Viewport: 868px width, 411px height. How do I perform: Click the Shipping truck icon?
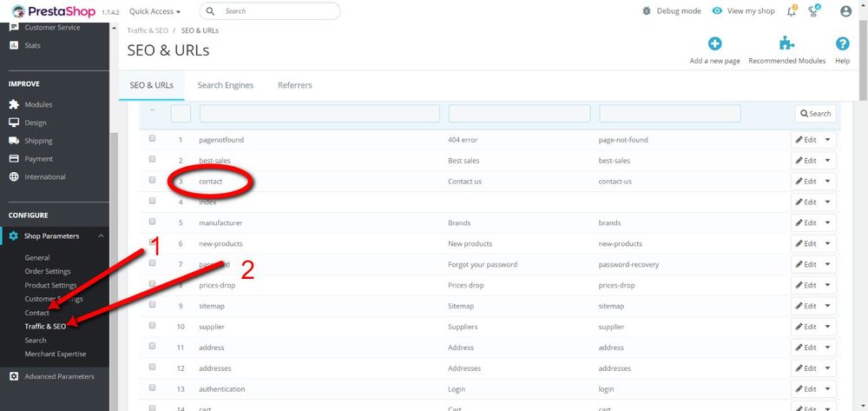14,141
